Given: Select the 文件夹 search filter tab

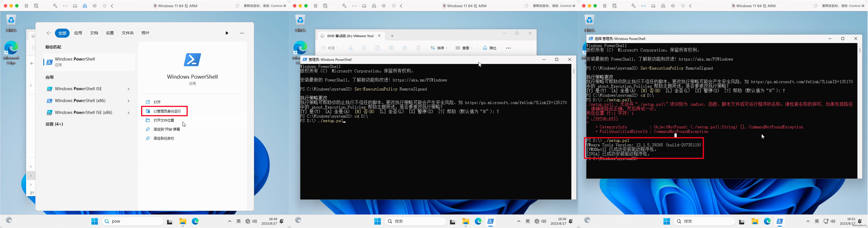Looking at the screenshot, I should pyautogui.click(x=128, y=33).
